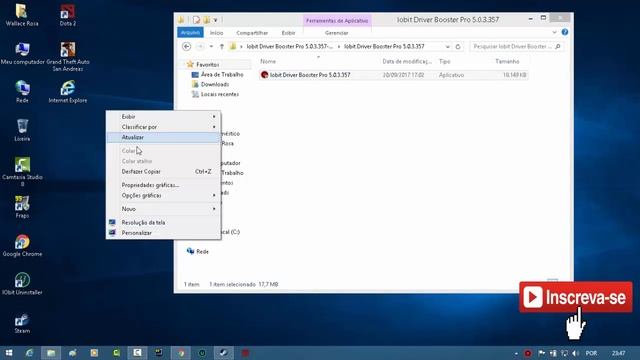This screenshot has width=640, height=360.
Task: Open the address bar history dropdown
Action: 448,47
